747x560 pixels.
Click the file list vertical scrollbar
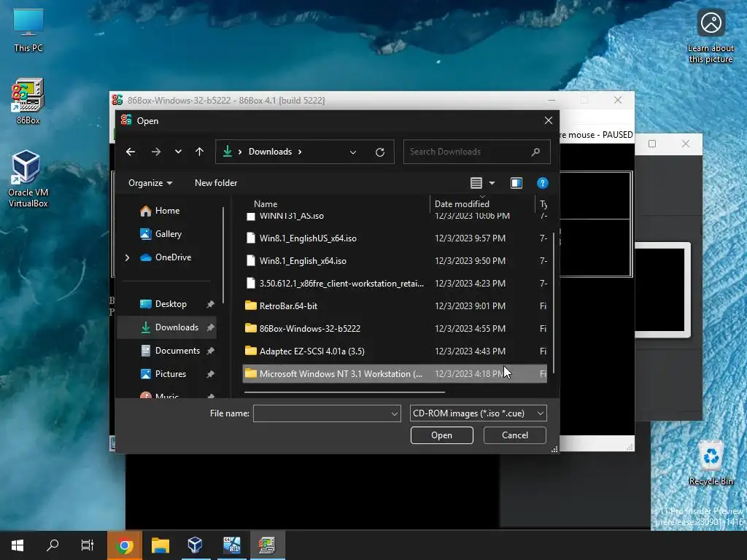pyautogui.click(x=553, y=303)
